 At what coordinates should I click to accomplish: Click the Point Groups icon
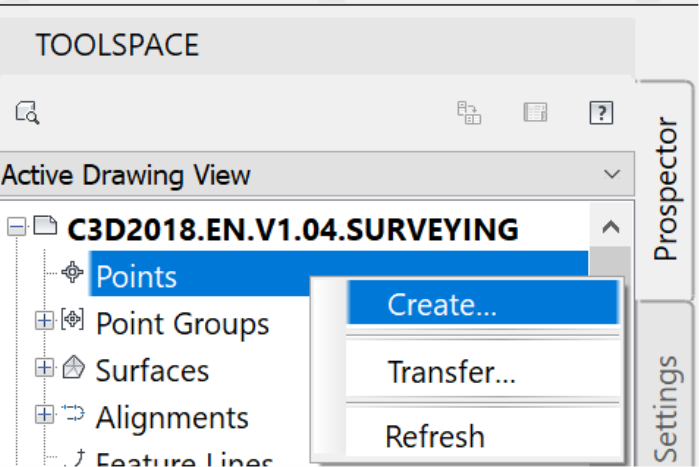(74, 322)
